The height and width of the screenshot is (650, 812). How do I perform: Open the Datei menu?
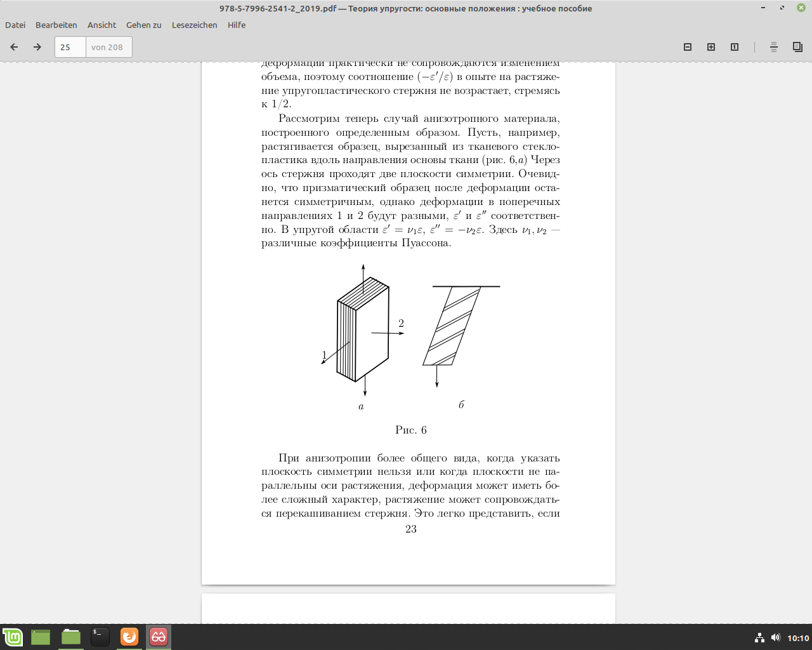pos(15,25)
